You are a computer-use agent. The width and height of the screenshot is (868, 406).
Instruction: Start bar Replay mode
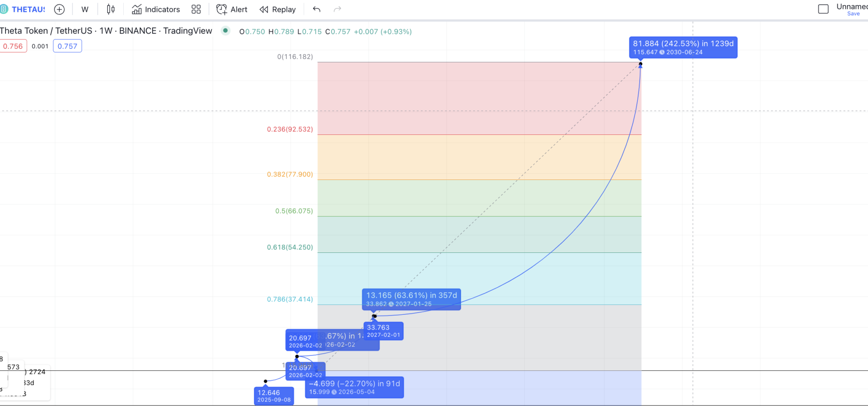(x=278, y=9)
